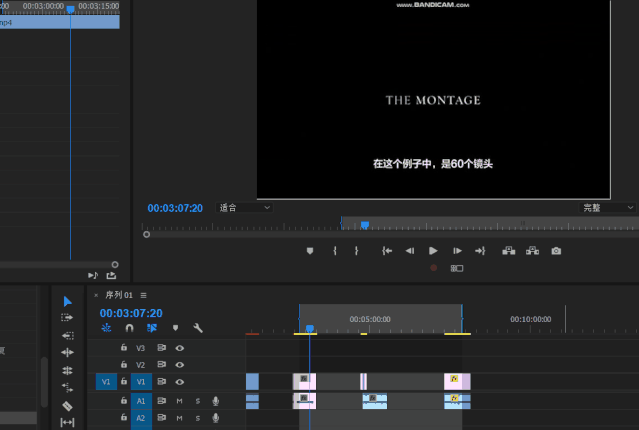Viewport: 639px width, 430px height.
Task: Open the 适合 zoom level dropdown
Action: coord(244,208)
